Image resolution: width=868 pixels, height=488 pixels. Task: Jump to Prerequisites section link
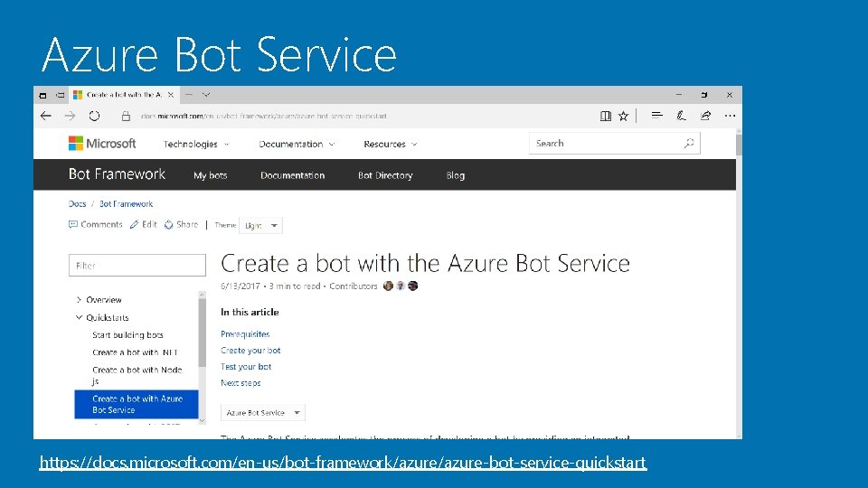245,334
